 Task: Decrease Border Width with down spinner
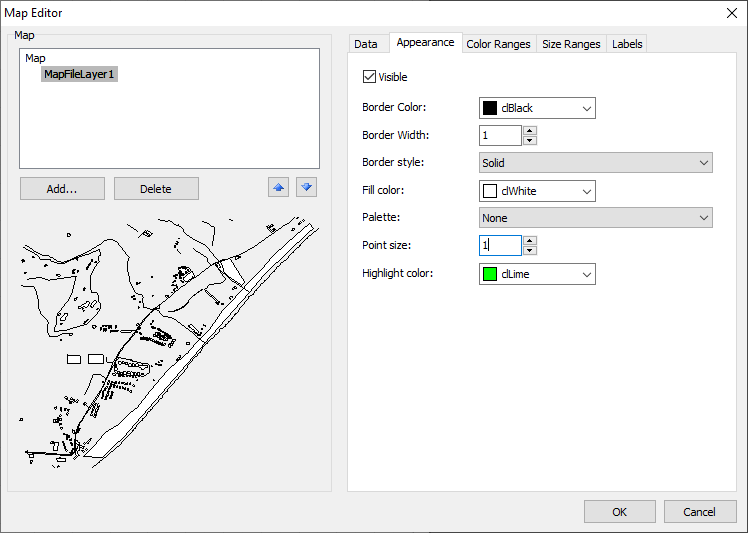click(530, 140)
